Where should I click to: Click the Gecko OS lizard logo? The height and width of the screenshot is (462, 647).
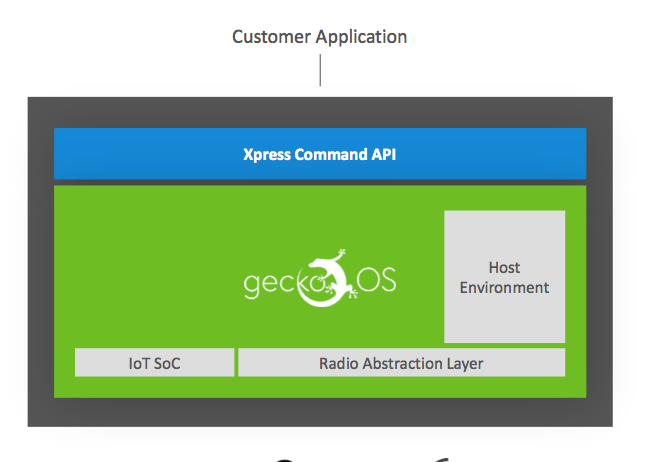click(320, 278)
